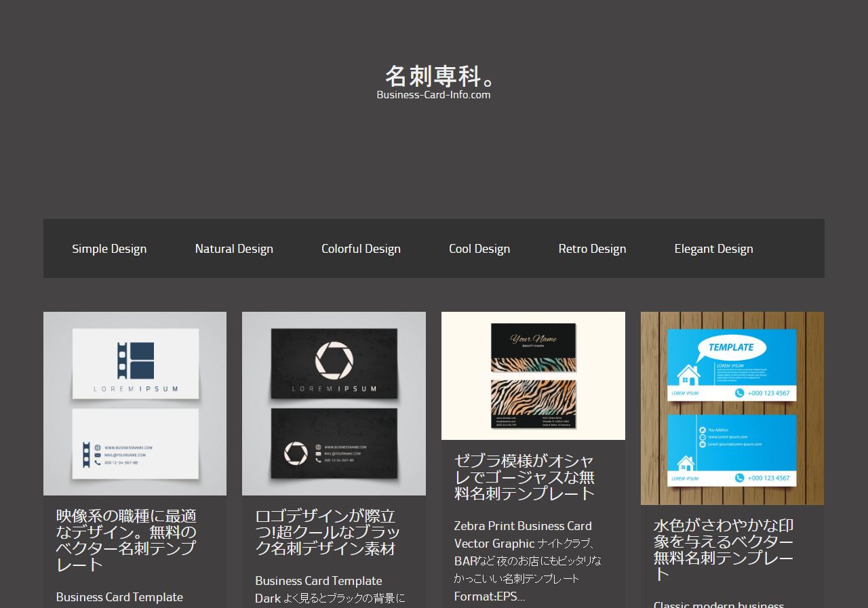Open the 水色がさわやかな印象 template post
The width and height of the screenshot is (868, 608).
[x=723, y=550]
